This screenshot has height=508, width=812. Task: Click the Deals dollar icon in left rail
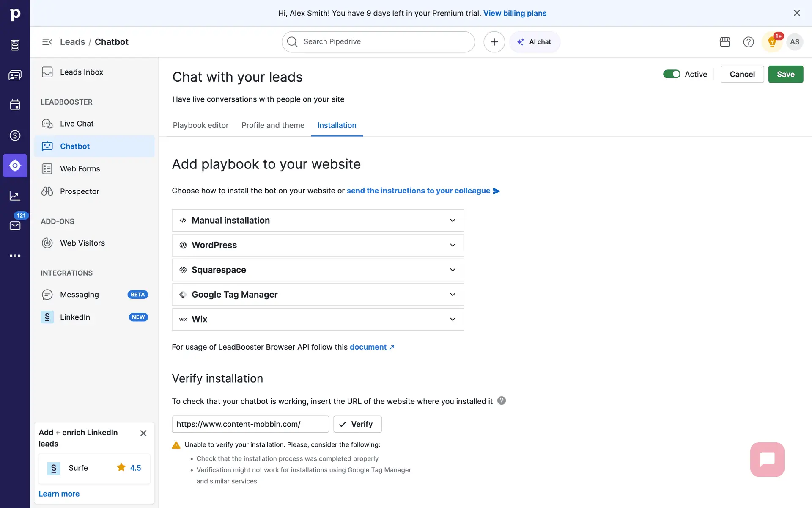[15, 135]
